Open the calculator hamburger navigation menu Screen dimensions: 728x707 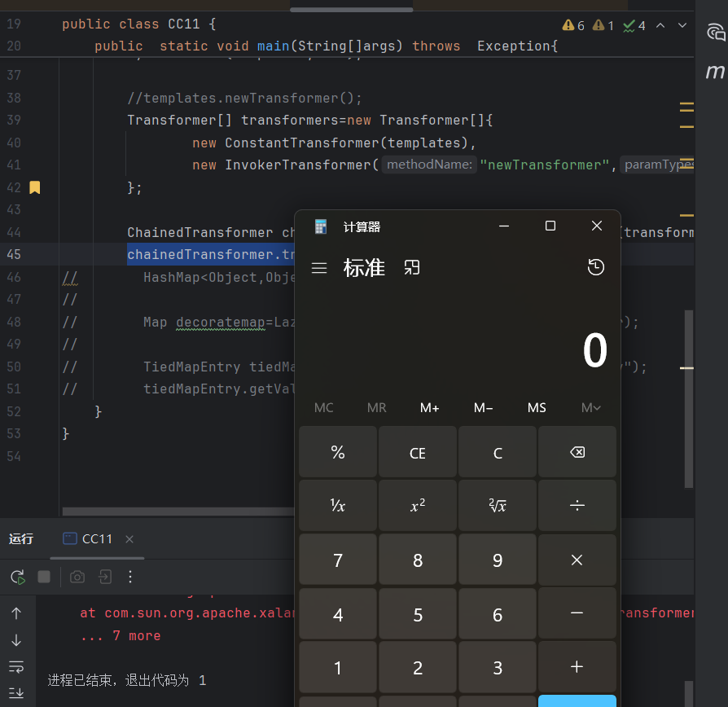[319, 267]
